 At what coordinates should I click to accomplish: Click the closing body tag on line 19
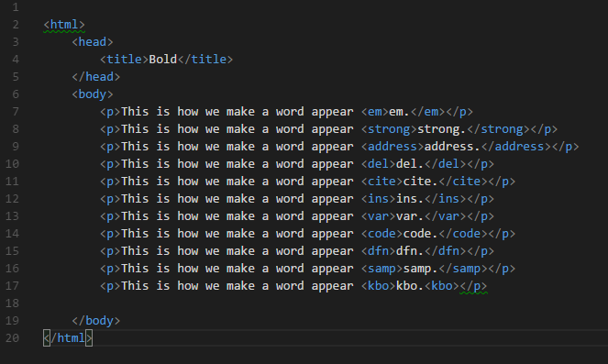click(x=95, y=321)
